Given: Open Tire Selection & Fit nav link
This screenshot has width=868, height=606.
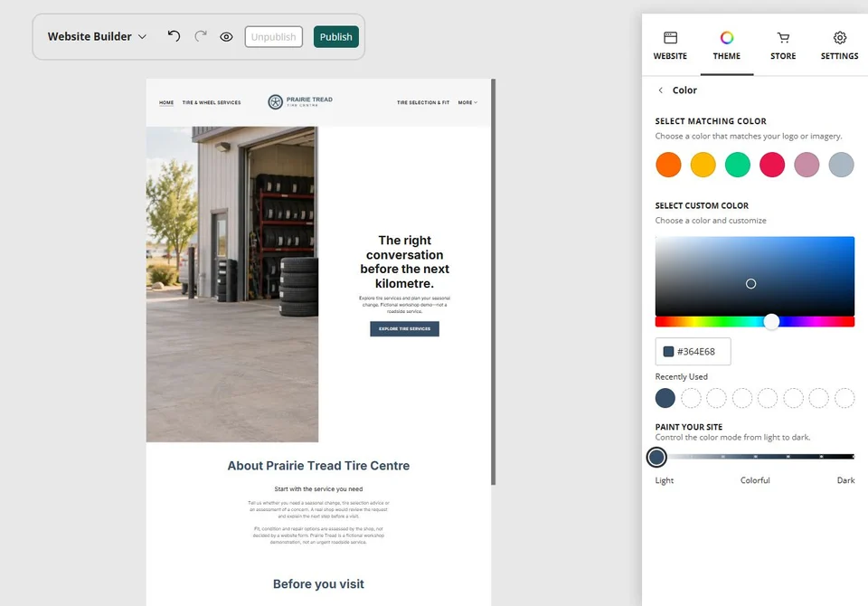Looking at the screenshot, I should tap(423, 102).
